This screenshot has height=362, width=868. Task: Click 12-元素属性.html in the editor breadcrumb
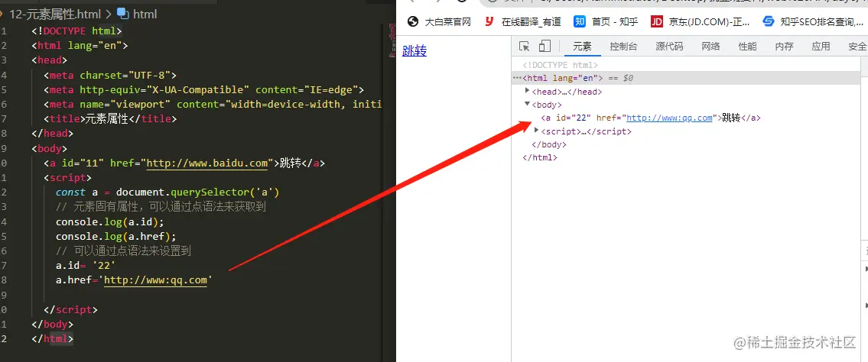pyautogui.click(x=55, y=14)
